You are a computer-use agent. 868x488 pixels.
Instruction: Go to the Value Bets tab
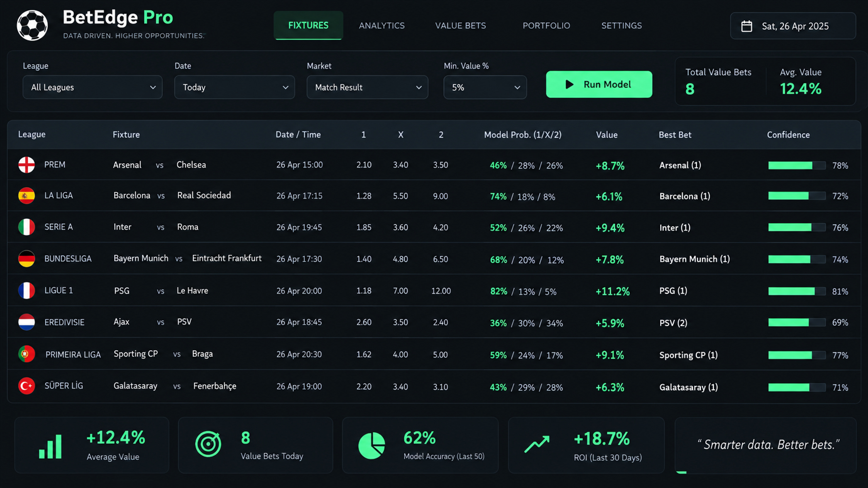(460, 25)
